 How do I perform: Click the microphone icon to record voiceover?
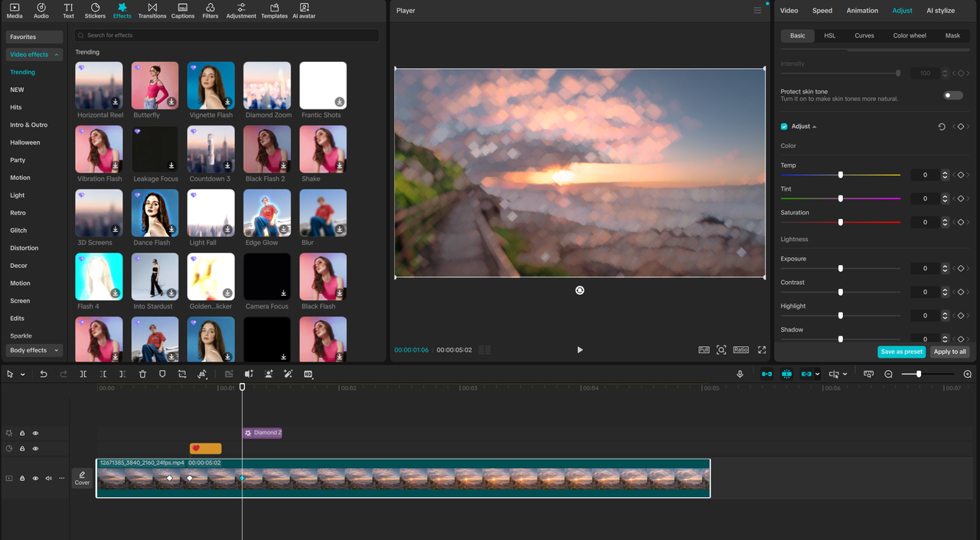pos(740,374)
